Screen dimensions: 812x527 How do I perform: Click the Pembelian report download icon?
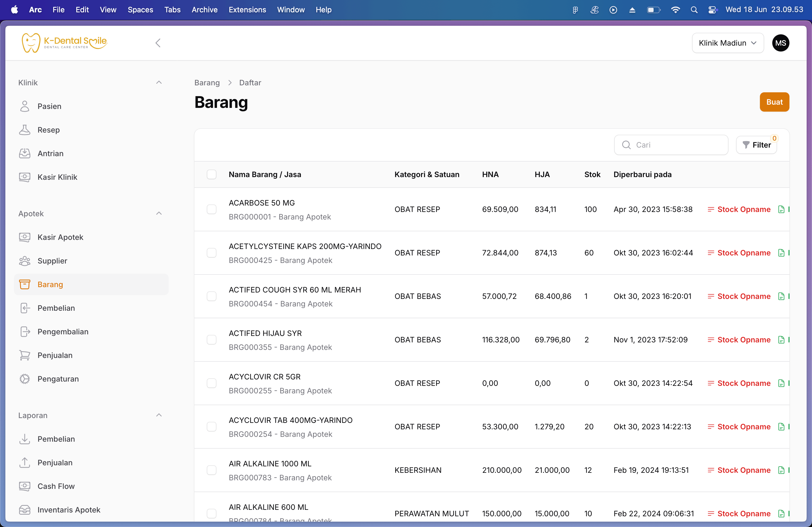24,439
